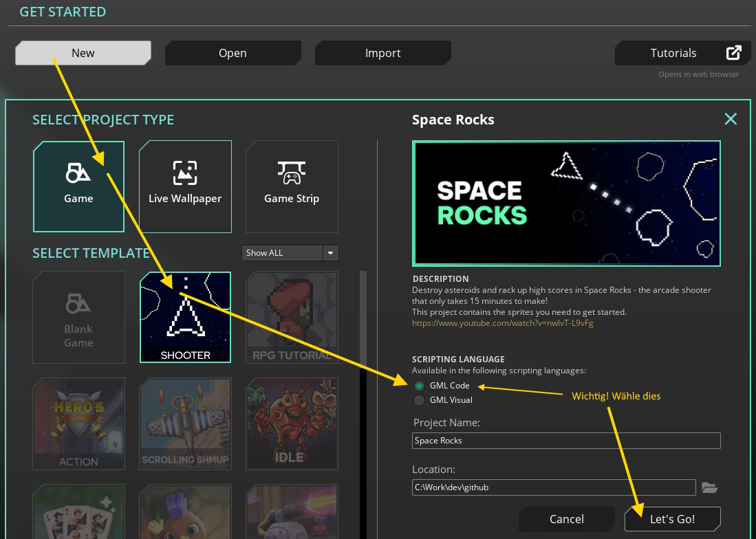Click the Tutorials external link icon
Viewport: 756px width, 539px height.
pos(733,52)
